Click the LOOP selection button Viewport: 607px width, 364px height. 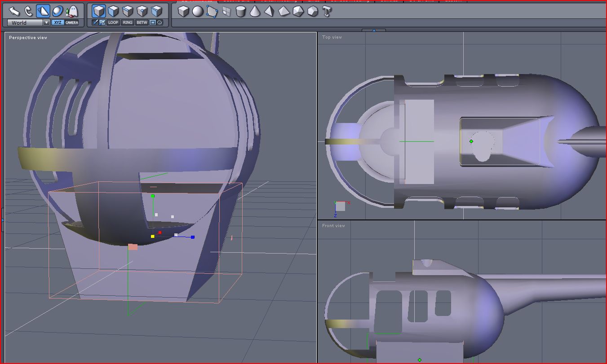113,22
